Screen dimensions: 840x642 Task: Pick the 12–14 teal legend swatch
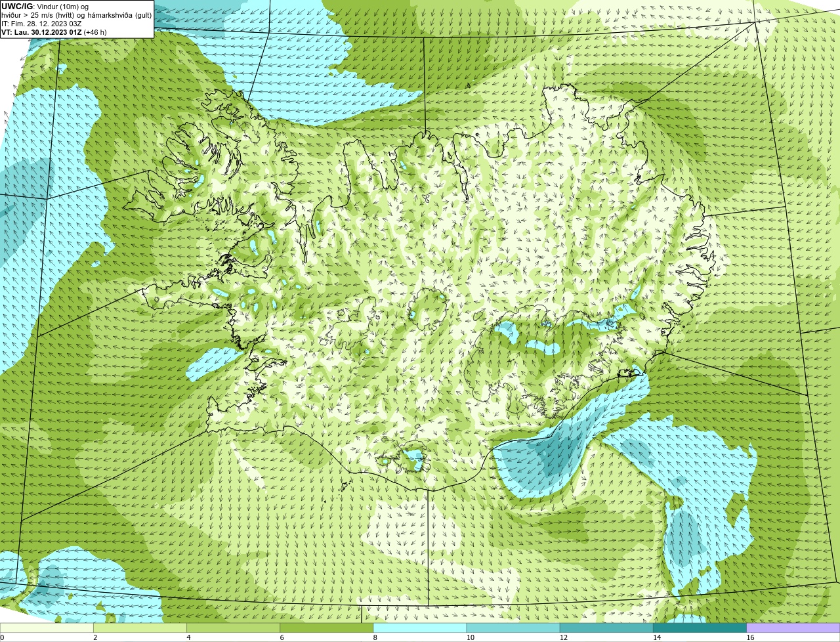tap(606, 628)
